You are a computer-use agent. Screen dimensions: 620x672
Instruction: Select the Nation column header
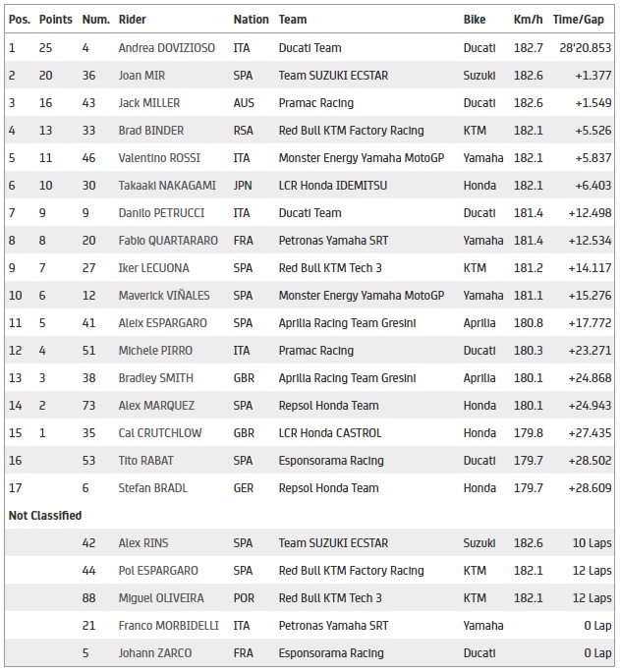pyautogui.click(x=251, y=20)
